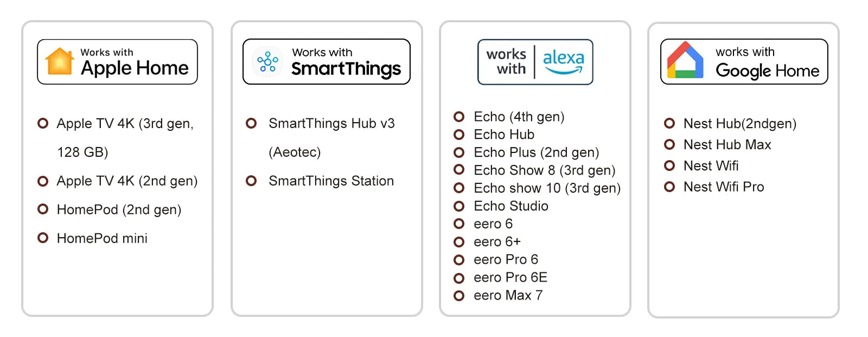Click the "works with" text in Alexa badge
This screenshot has width=868, height=337.
tap(506, 62)
